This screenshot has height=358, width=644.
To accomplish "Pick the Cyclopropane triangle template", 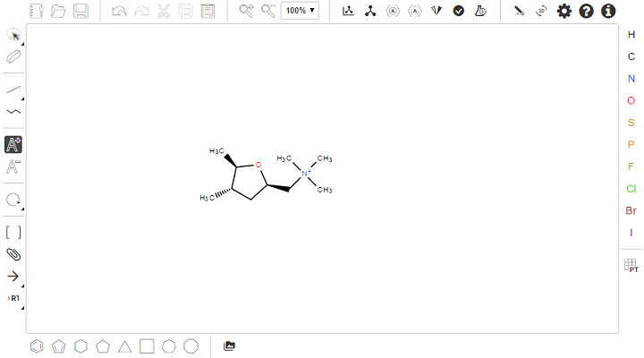I will [x=125, y=345].
